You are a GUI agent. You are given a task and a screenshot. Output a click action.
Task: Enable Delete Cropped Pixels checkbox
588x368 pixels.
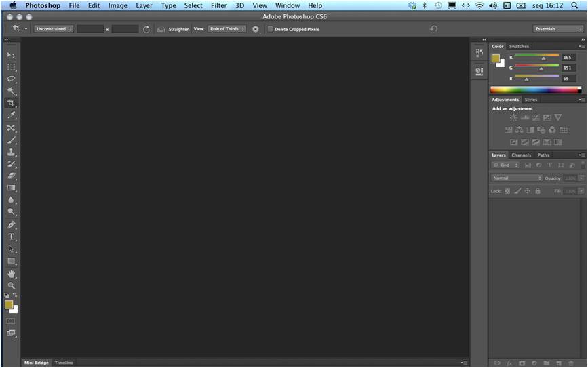[x=270, y=29]
